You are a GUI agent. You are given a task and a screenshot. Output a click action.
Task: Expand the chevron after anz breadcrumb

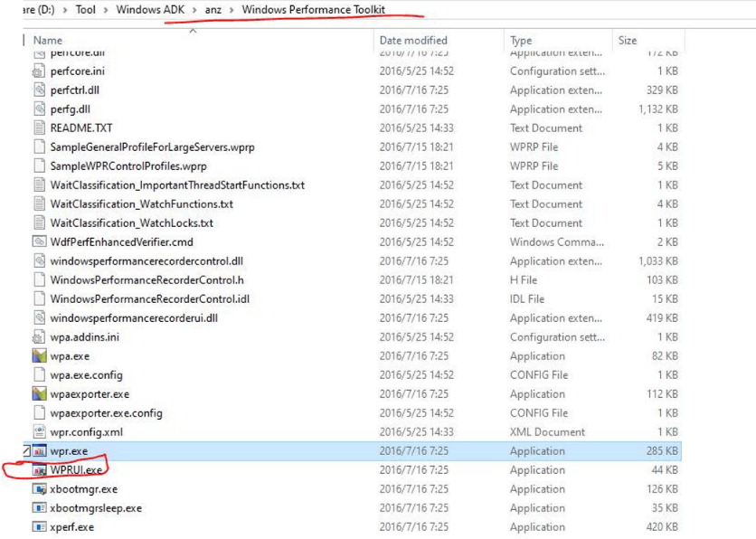[232, 10]
